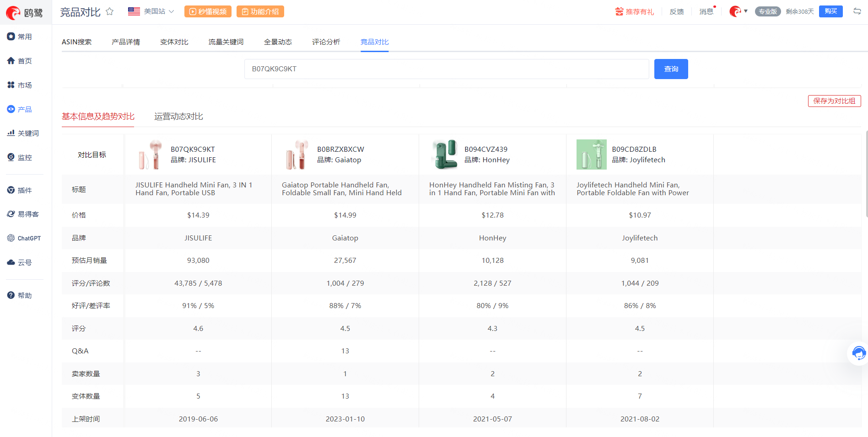Click rating count 2,128 / 527
Screen dimensions: 868x437
click(x=492, y=283)
